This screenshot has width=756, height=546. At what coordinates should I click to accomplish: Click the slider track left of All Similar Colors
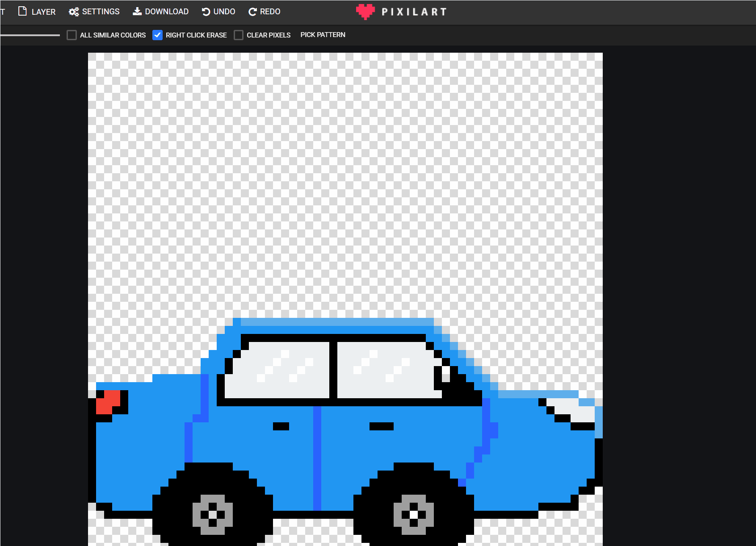click(x=30, y=35)
